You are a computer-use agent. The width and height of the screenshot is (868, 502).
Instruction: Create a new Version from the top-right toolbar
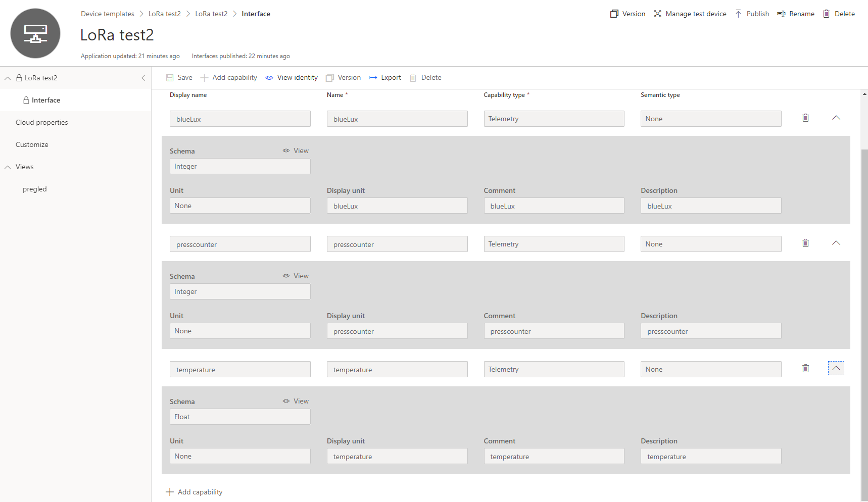click(x=628, y=14)
